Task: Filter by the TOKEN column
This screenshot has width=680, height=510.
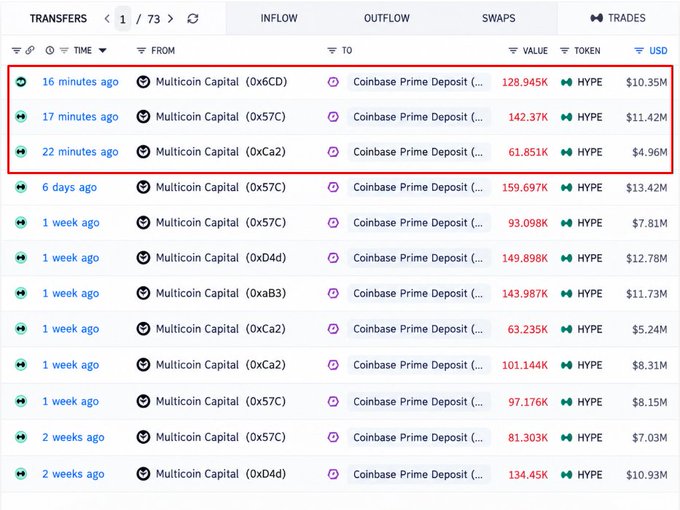Action: pos(564,51)
